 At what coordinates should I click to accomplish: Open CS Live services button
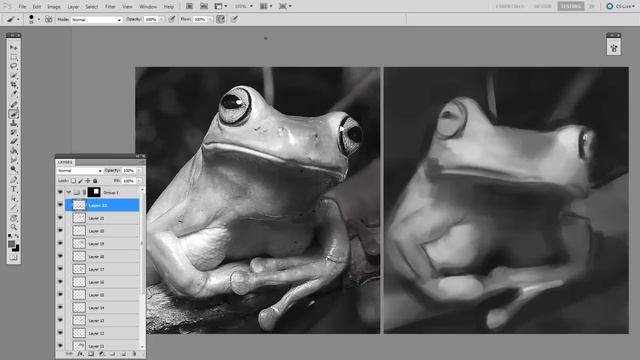tap(620, 6)
